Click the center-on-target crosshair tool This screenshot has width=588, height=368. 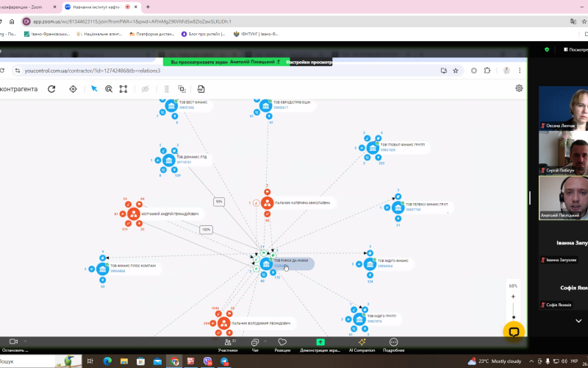(x=73, y=89)
